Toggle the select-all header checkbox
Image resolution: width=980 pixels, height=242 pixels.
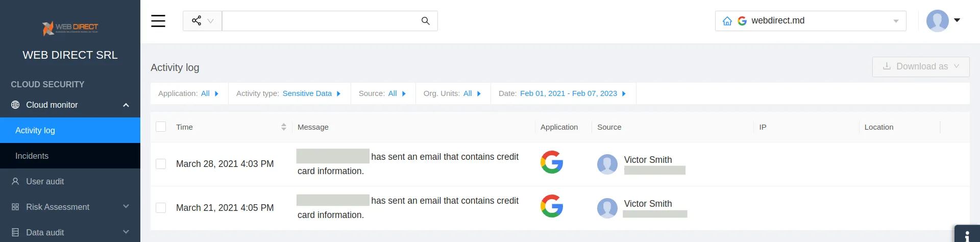pos(161,127)
